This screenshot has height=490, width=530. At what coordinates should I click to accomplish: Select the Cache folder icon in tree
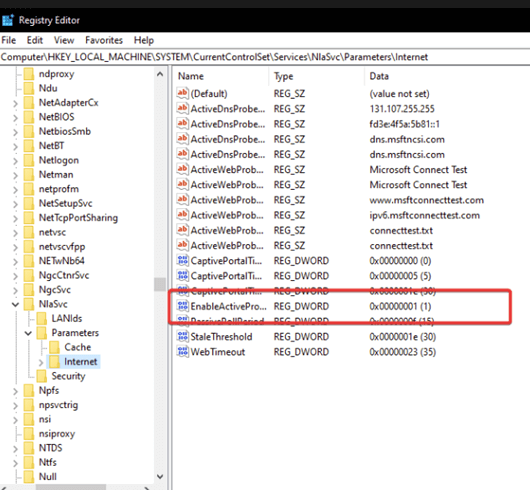tap(54, 347)
